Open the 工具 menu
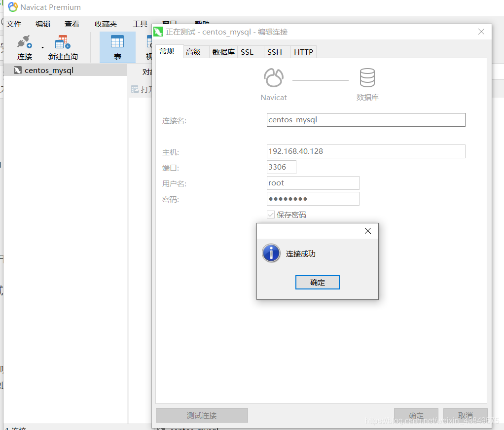The image size is (504, 430). [140, 24]
